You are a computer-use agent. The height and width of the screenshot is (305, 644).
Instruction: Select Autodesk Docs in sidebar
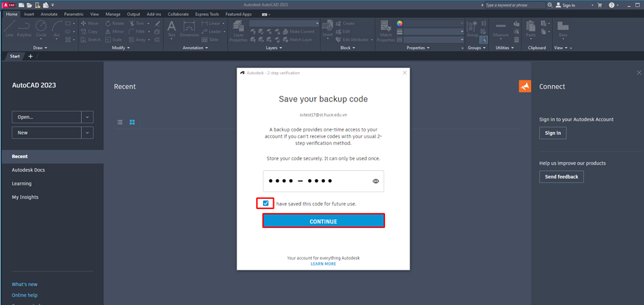(x=28, y=170)
